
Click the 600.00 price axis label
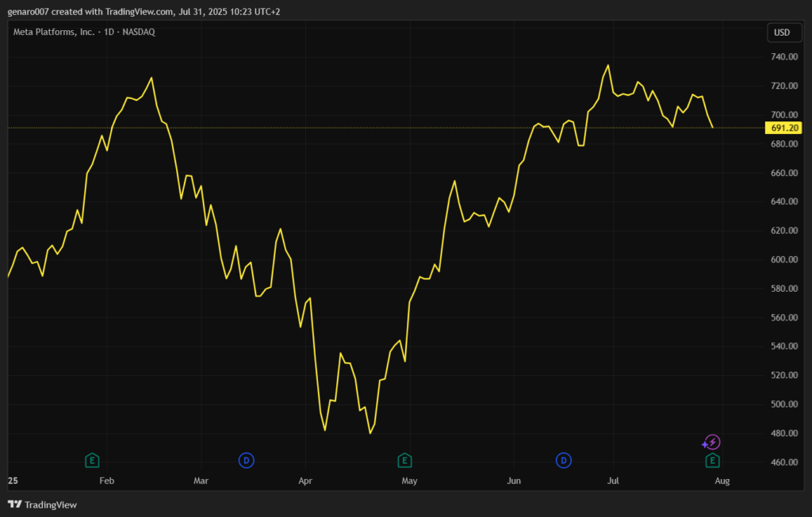(783, 260)
